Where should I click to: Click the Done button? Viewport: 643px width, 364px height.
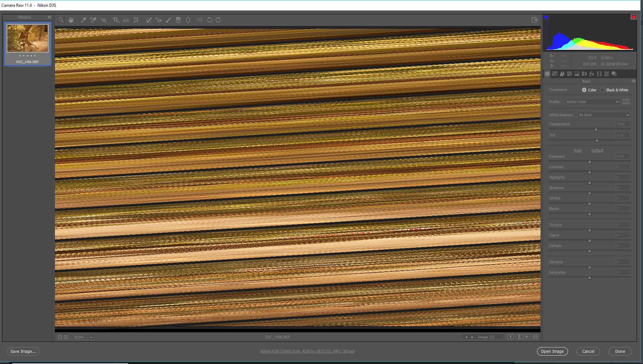(x=620, y=351)
